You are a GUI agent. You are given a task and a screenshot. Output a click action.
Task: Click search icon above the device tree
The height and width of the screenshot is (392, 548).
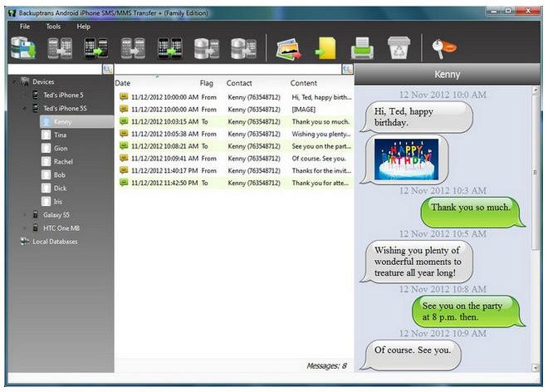pos(107,70)
